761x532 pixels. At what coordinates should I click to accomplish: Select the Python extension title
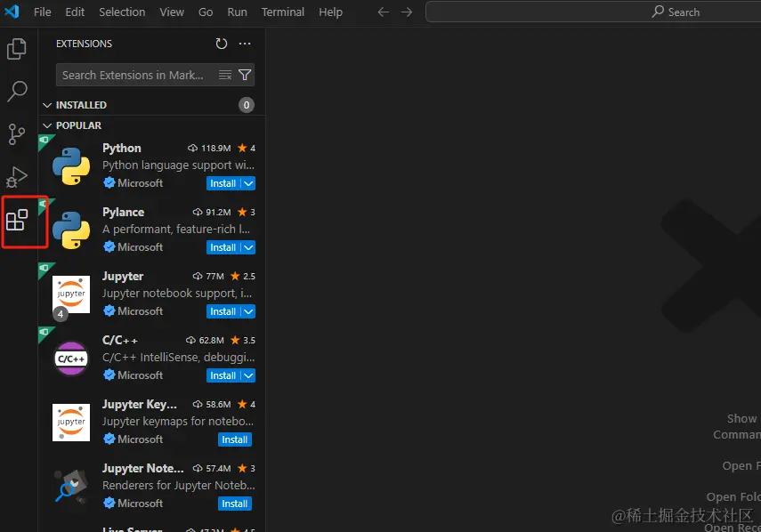click(x=122, y=148)
